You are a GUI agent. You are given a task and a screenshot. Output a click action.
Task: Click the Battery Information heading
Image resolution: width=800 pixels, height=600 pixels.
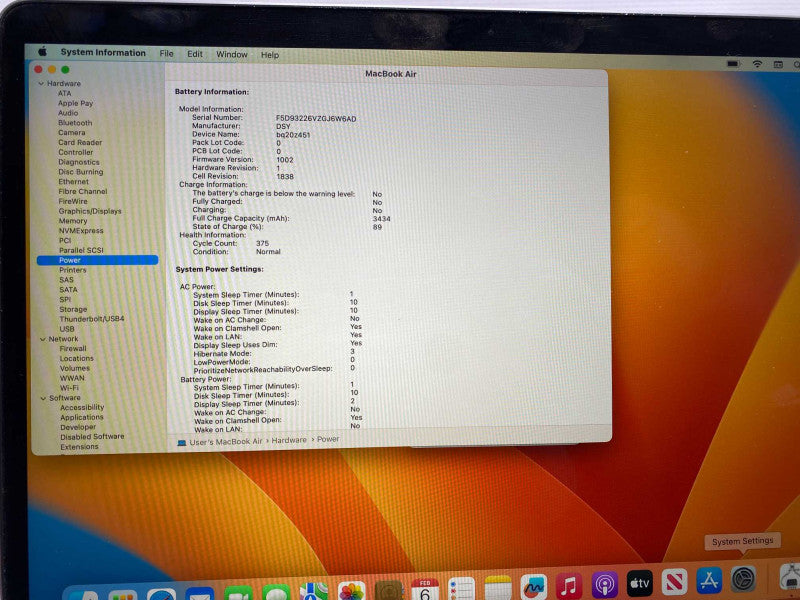(212, 92)
